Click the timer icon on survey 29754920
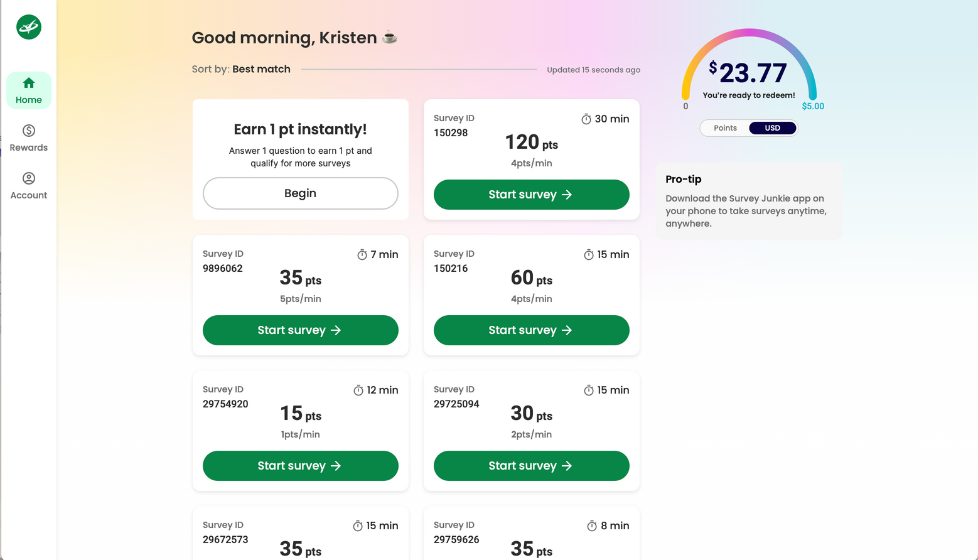Viewport: 978px width, 560px height. coord(358,390)
